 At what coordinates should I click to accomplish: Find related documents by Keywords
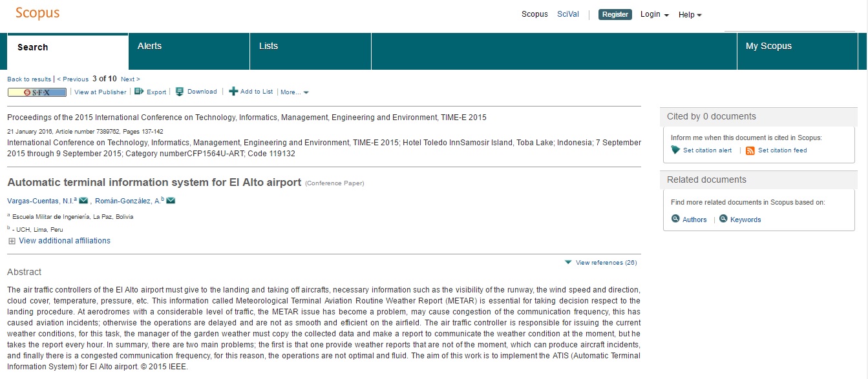740,220
